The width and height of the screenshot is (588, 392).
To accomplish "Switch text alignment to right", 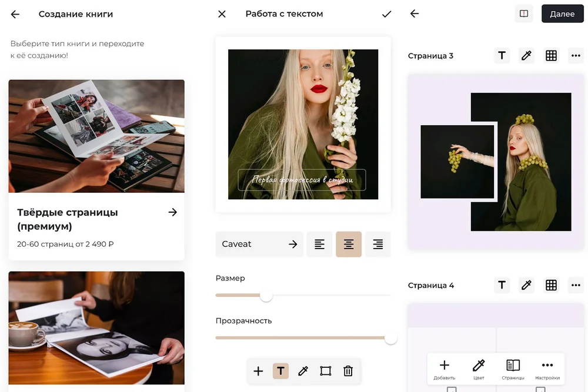I will (x=378, y=244).
